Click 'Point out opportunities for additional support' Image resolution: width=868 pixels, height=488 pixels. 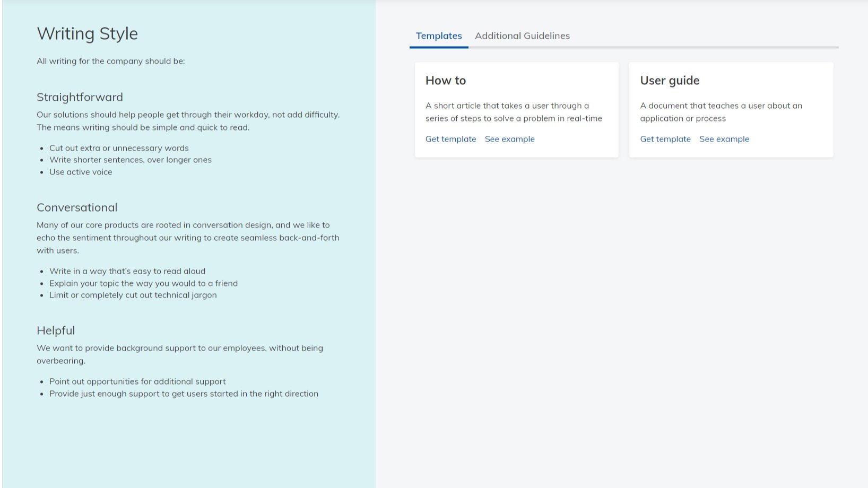click(x=137, y=381)
